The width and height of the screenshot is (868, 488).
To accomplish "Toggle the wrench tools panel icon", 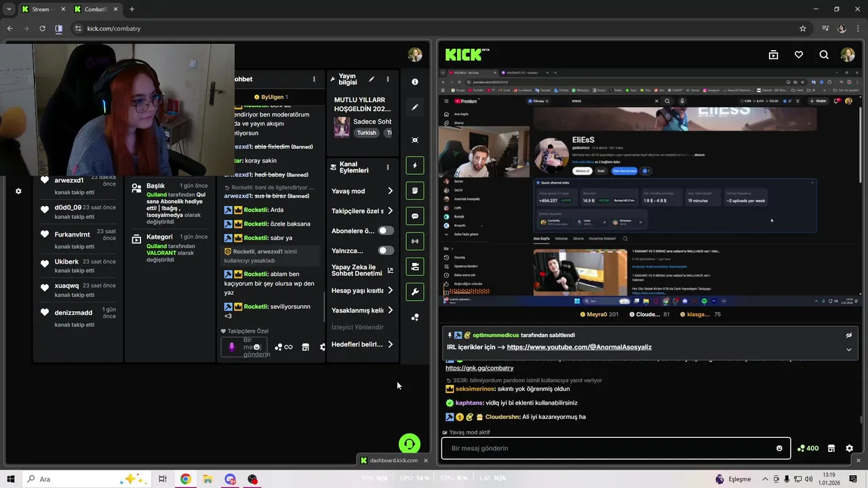I will (415, 292).
